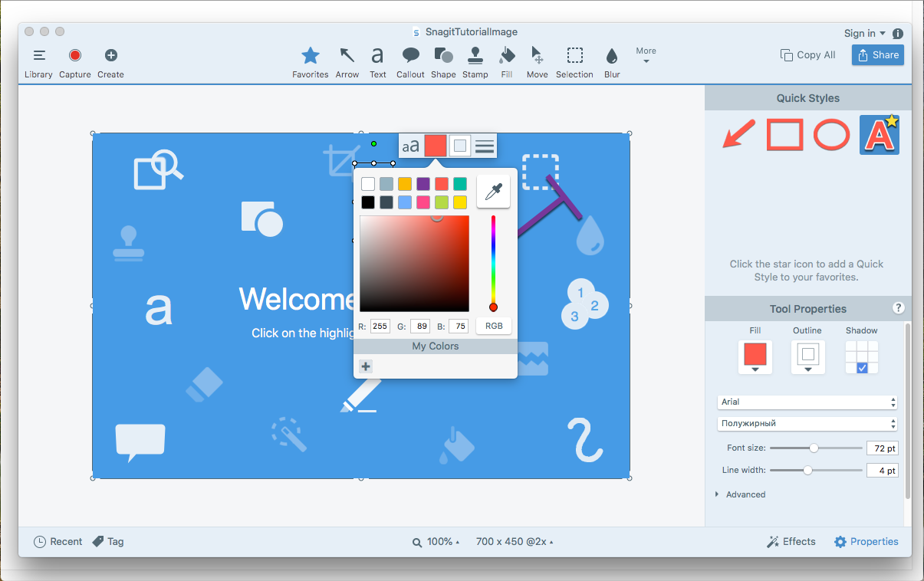Screen dimensions: 924x581
Task: Open the Library panel
Action: [x=38, y=63]
